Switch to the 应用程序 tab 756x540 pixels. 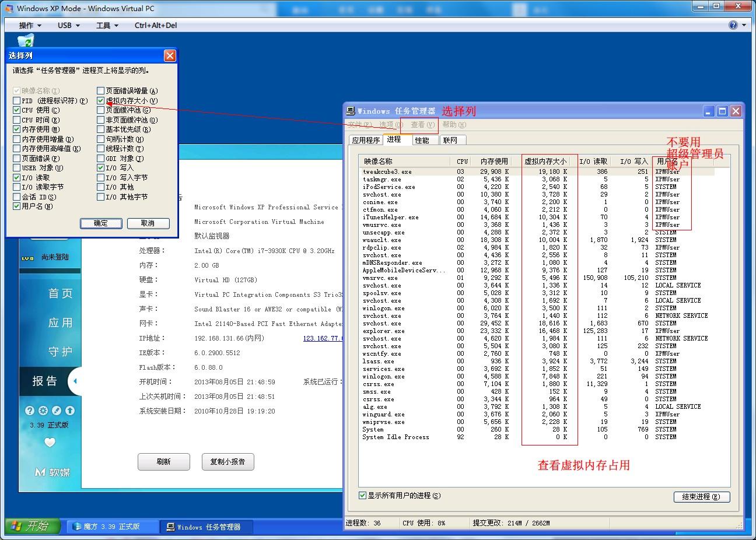(366, 140)
